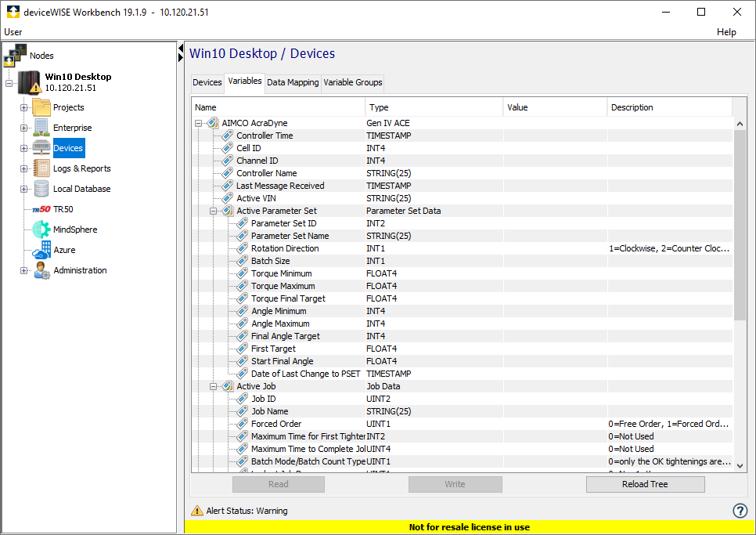The image size is (756, 535).
Task: Open the Local Database icon
Action: pos(41,188)
